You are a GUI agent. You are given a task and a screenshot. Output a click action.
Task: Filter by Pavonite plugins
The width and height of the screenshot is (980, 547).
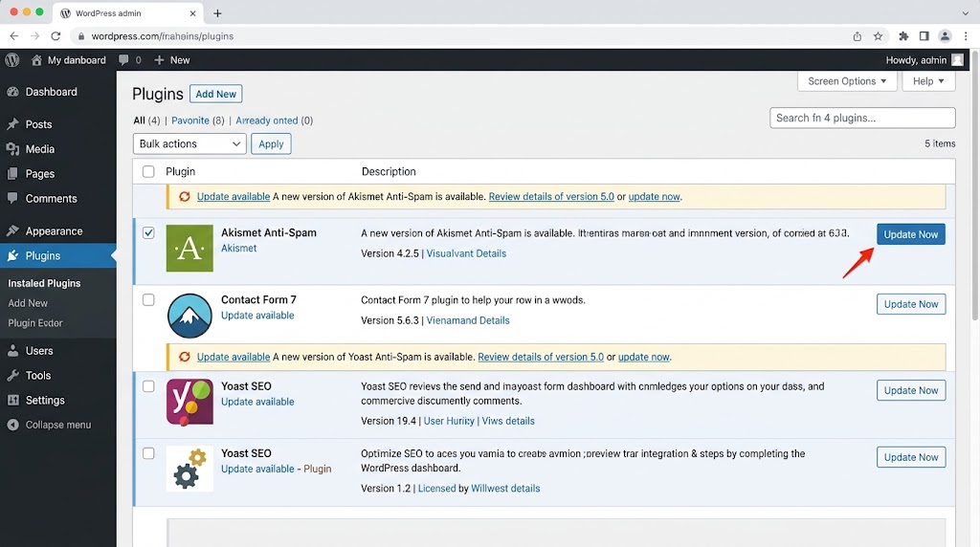point(190,120)
